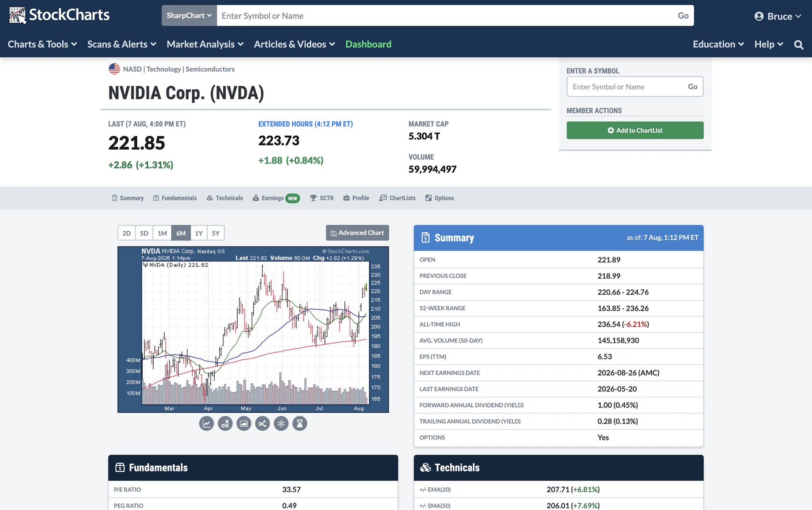Follow the Technology sector link
Image resolution: width=812 pixels, height=510 pixels.
click(163, 69)
